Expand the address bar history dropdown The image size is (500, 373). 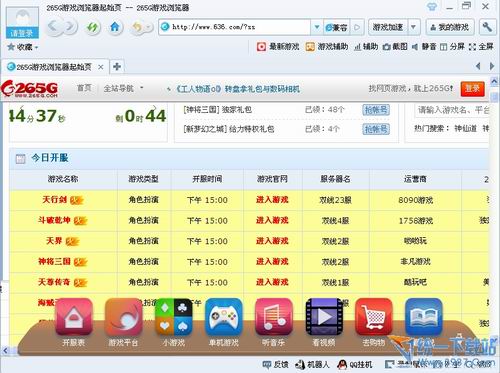pos(317,27)
